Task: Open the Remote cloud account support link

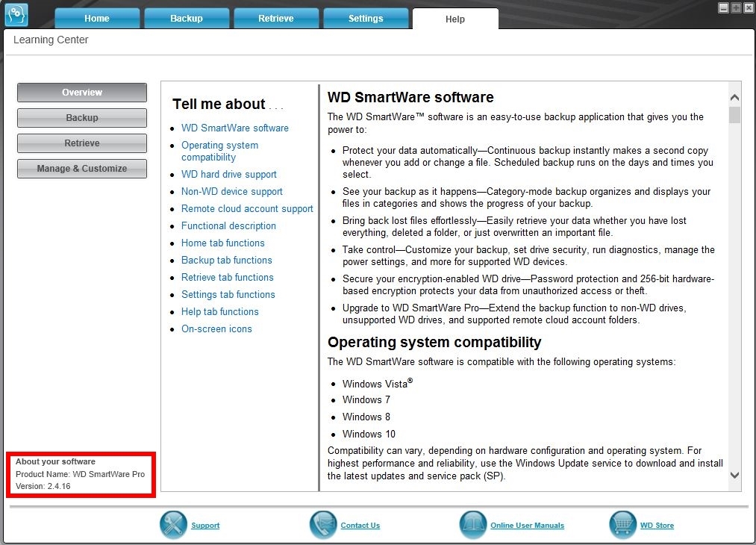Action: (x=247, y=208)
